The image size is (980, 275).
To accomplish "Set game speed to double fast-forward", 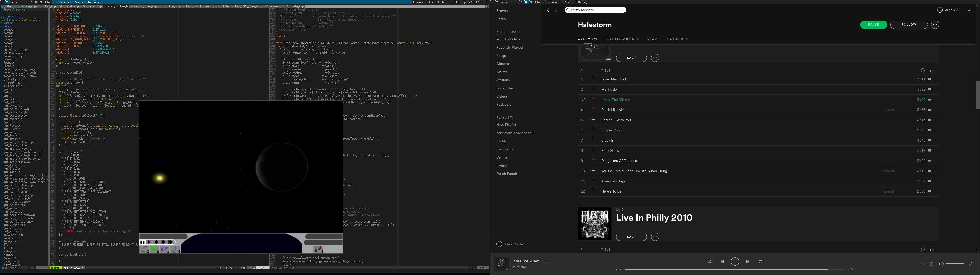I will click(x=156, y=242).
